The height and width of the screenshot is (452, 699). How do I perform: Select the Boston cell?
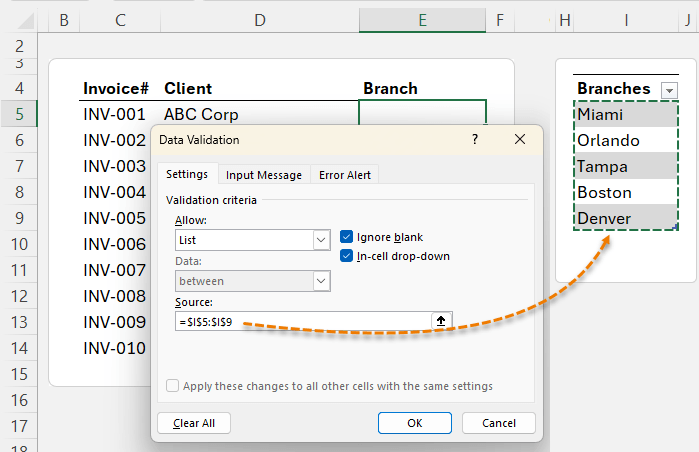tap(626, 192)
